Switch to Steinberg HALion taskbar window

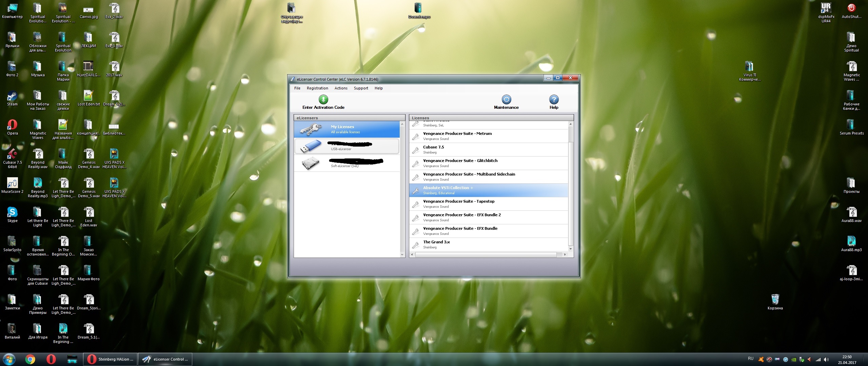(x=110, y=359)
